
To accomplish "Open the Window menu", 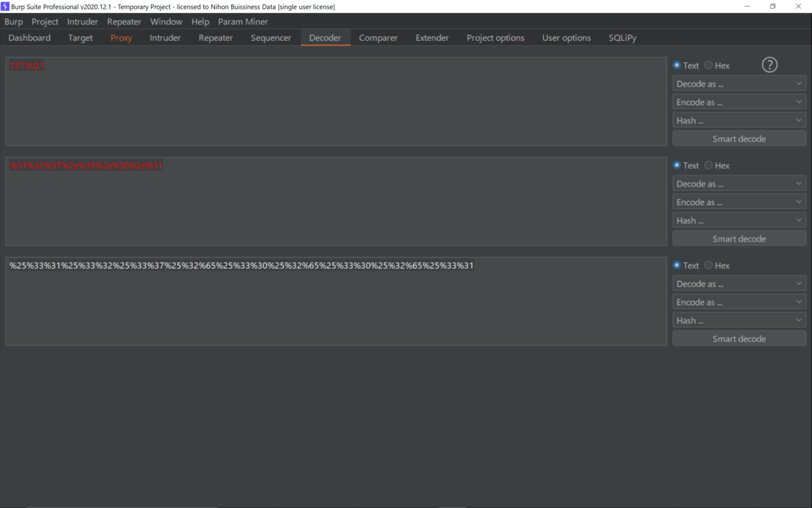I will click(x=166, y=22).
